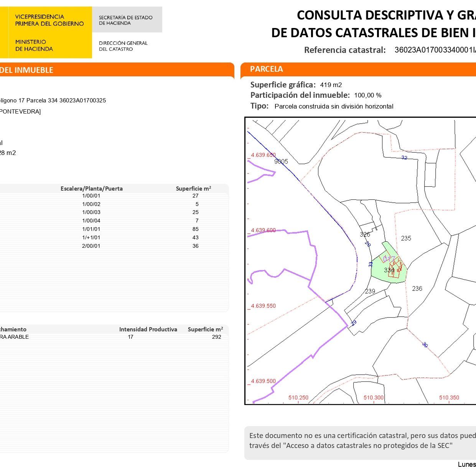Click the 'PONTEVEDRA]' province text
The height and width of the screenshot is (476, 476).
pyautogui.click(x=20, y=112)
